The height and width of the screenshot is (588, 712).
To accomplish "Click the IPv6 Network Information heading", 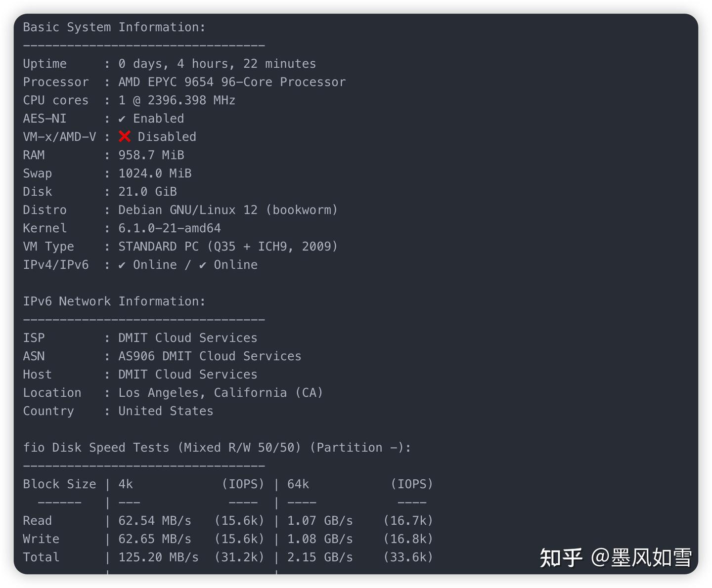I will (x=114, y=301).
